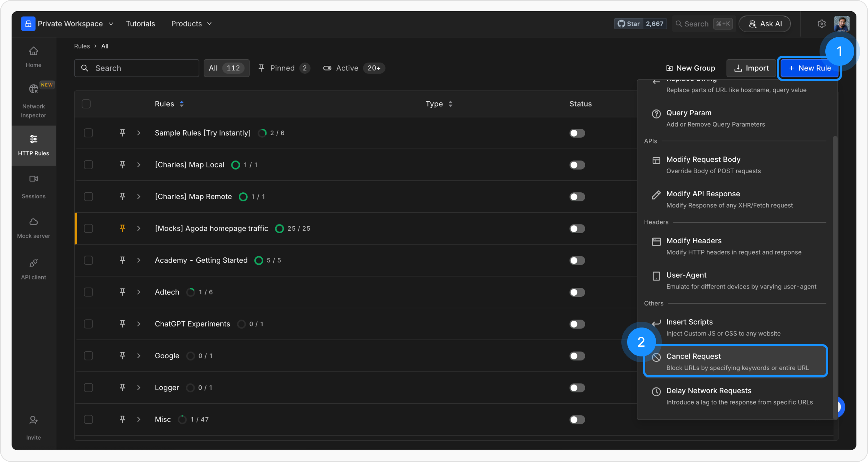Check the Google group checkbox

(x=88, y=356)
